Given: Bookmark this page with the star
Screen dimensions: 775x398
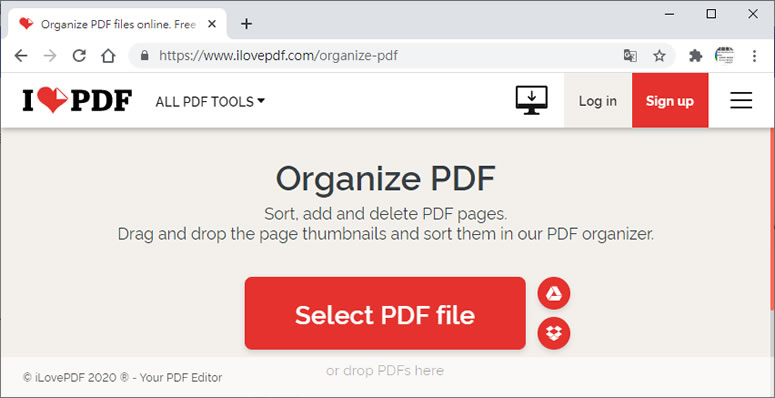Looking at the screenshot, I should [x=659, y=55].
